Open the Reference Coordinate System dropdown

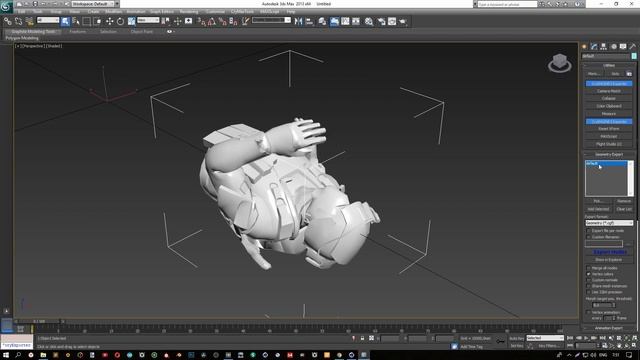[148, 20]
